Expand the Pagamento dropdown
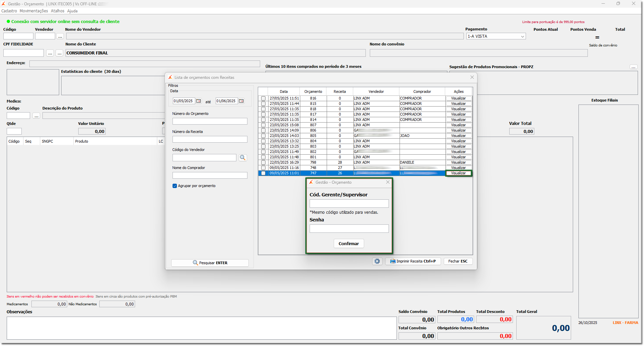This screenshot has width=644, height=346. [522, 36]
